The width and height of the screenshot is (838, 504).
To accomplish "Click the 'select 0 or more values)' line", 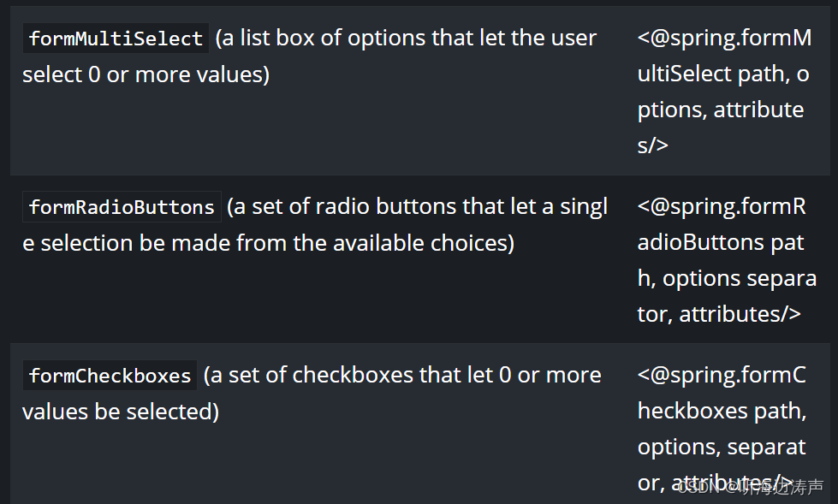I will [146, 74].
